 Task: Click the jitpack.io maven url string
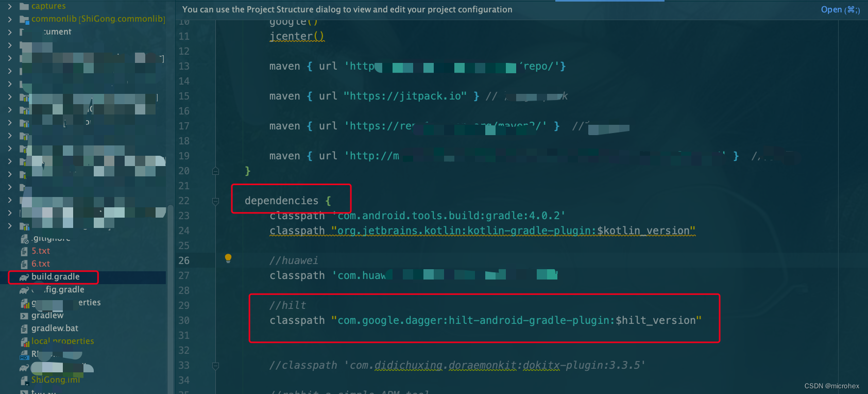405,96
